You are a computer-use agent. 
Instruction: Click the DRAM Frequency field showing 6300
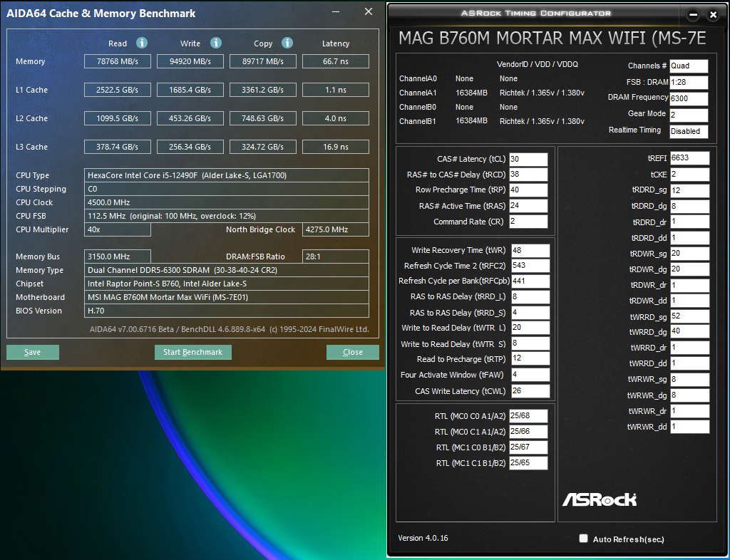click(x=689, y=98)
